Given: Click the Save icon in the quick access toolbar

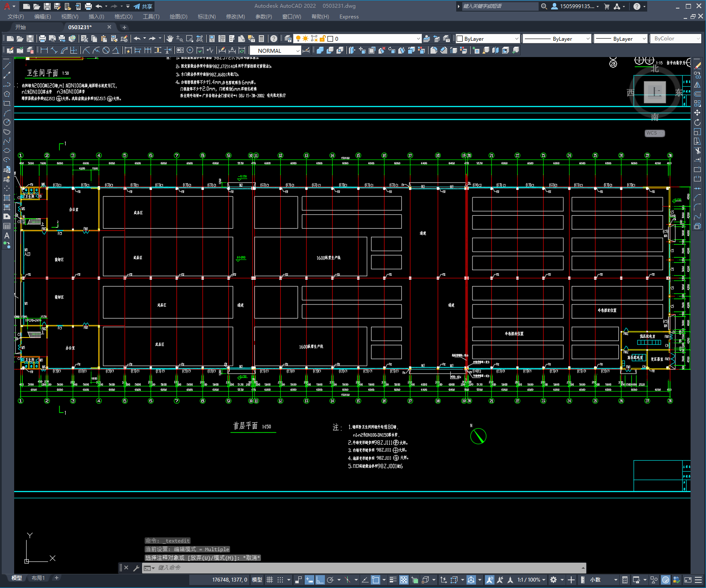Looking at the screenshot, I should point(47,6).
